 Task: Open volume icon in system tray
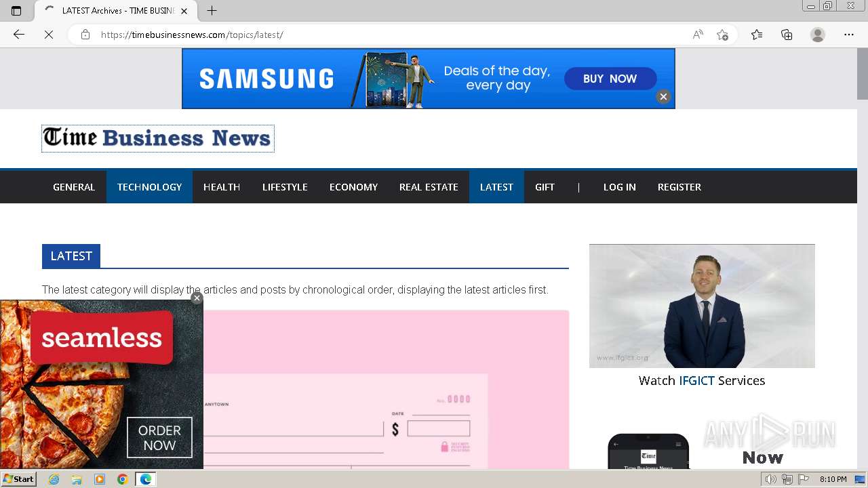point(770,479)
